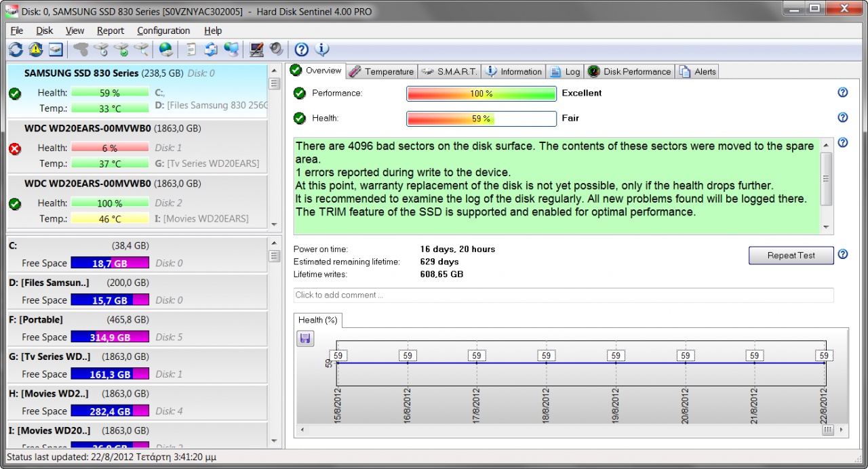Open the Report menu
This screenshot has height=469, width=868.
(111, 30)
